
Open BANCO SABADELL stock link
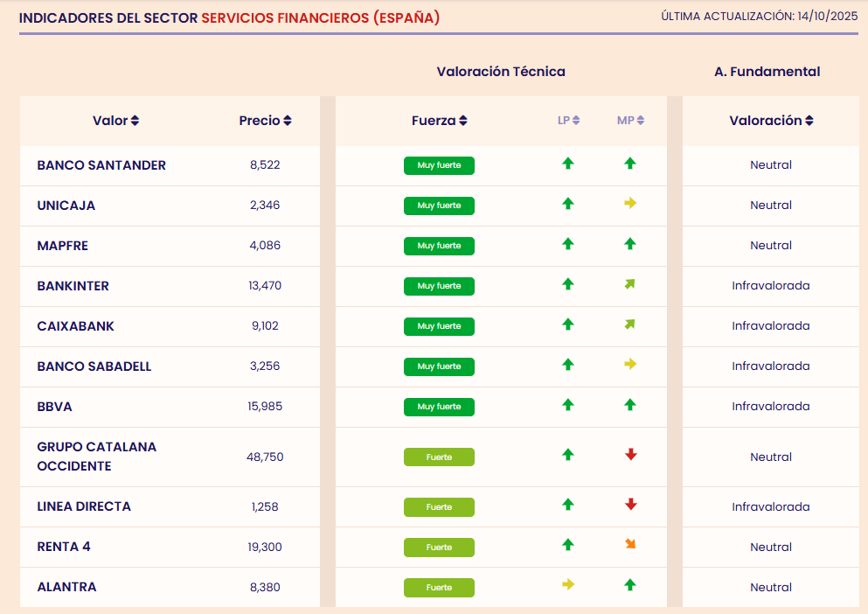point(94,366)
